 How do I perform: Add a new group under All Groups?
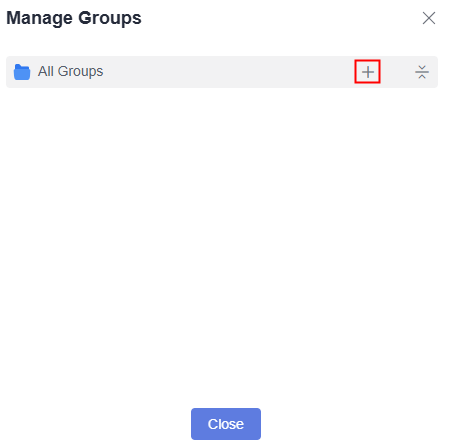point(368,72)
